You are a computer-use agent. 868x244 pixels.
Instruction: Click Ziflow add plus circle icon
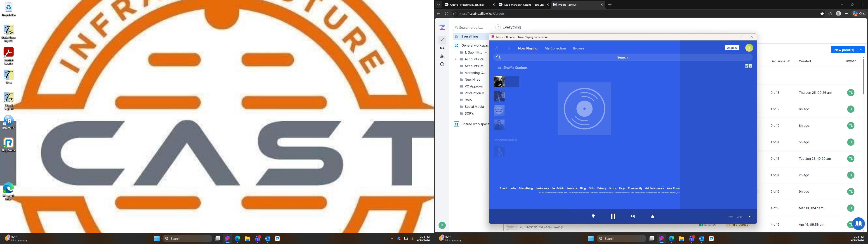tap(442, 64)
